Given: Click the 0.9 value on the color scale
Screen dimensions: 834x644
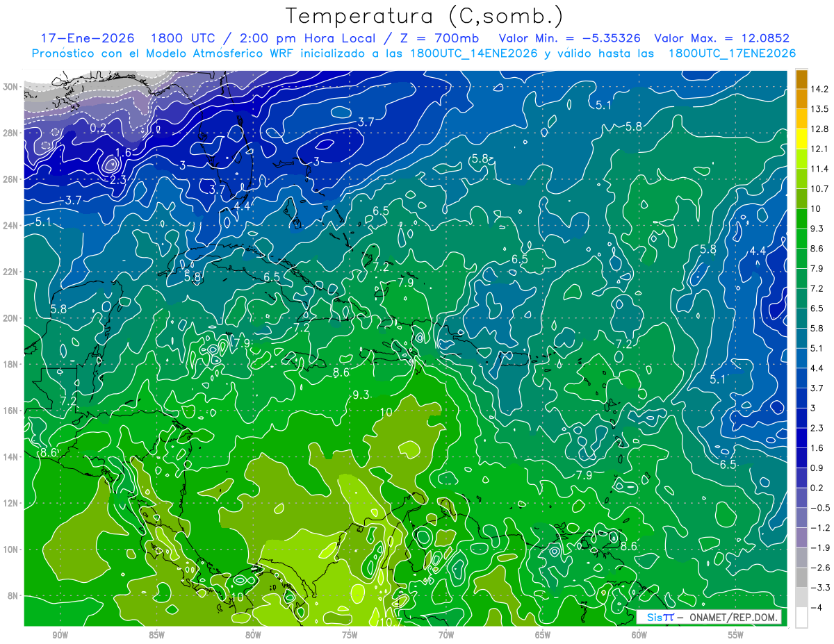Looking at the screenshot, I should click(818, 468).
